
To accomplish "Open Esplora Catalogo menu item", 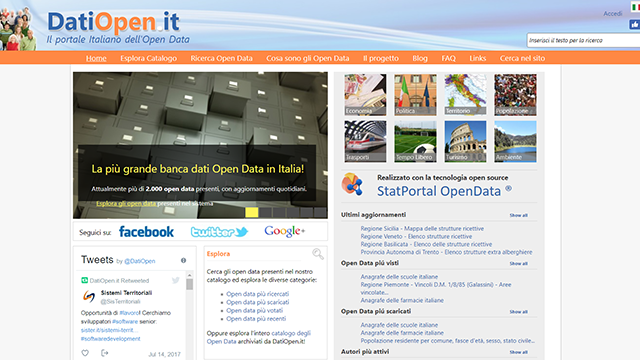I will 149,58.
